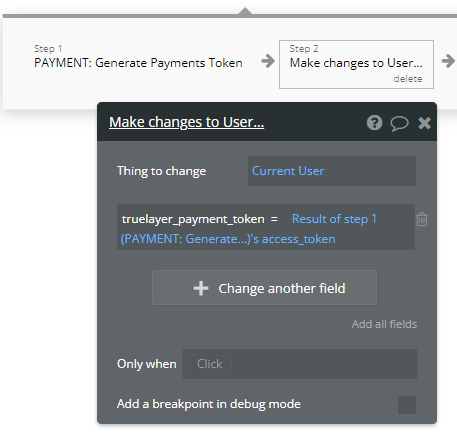Screen dimensions: 457x443
Task: Click the delete link in Step 2
Action: [x=408, y=79]
